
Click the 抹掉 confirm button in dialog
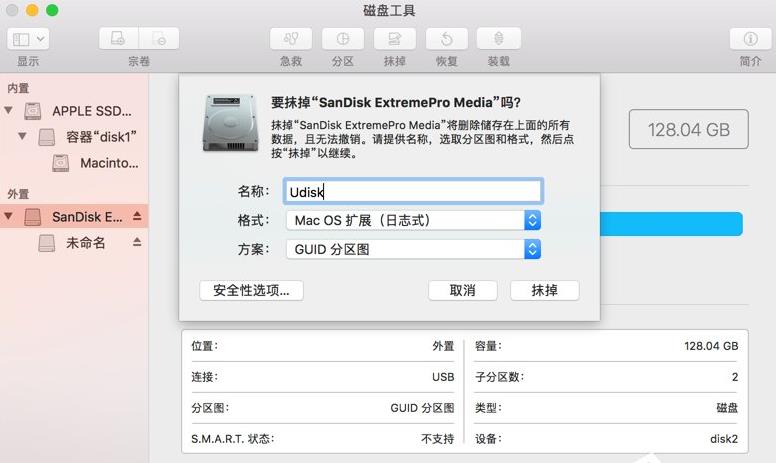544,290
